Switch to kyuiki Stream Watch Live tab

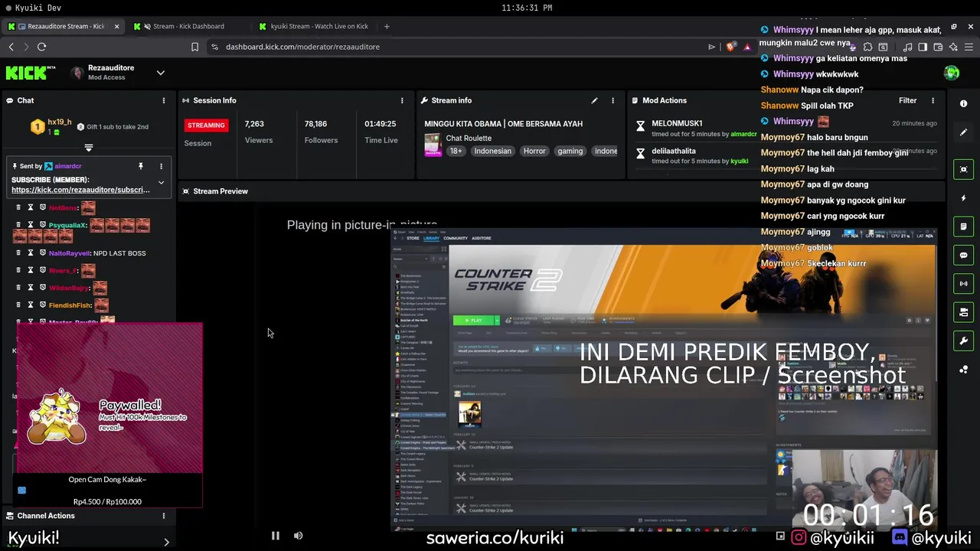[x=318, y=26]
